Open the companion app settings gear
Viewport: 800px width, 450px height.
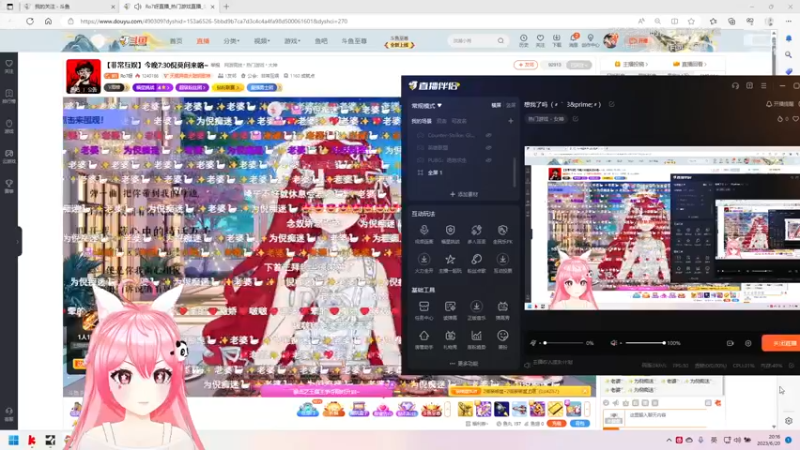[748, 343]
